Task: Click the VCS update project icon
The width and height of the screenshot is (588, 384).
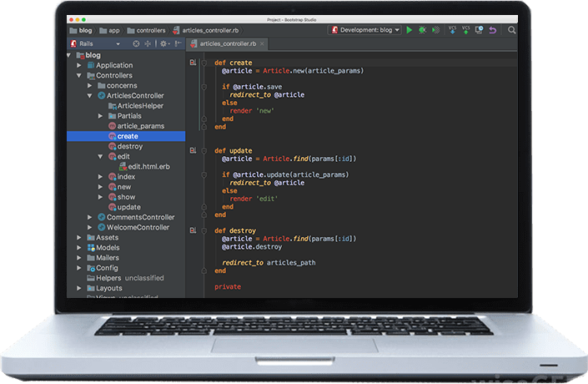Action: tap(453, 30)
